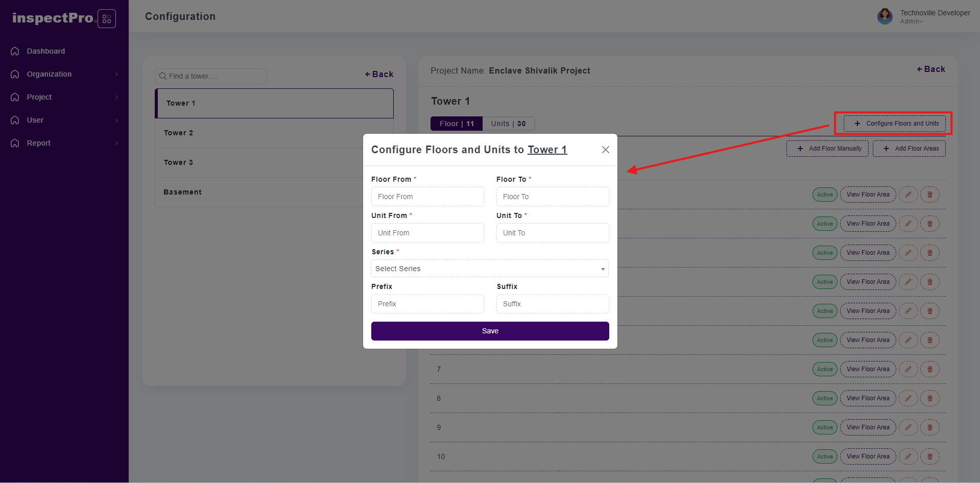
Task: Click the Floor From input field
Action: click(x=427, y=197)
